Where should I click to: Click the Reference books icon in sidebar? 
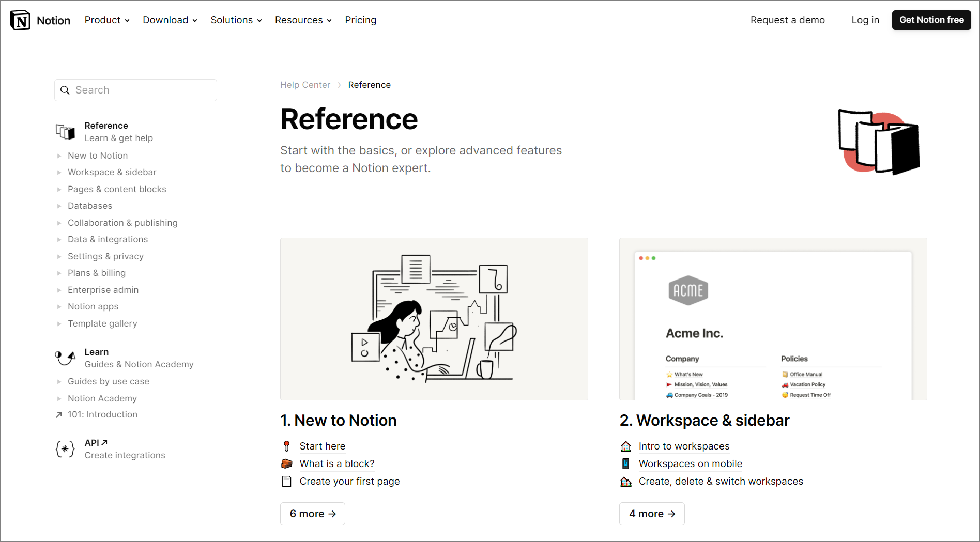pyautogui.click(x=66, y=132)
